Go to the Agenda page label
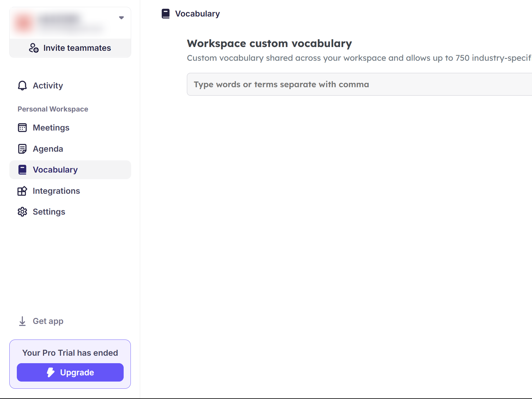 click(x=48, y=149)
